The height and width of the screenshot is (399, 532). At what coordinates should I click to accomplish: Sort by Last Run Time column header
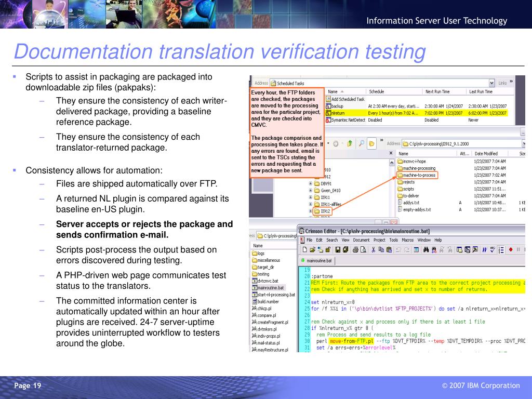click(x=490, y=91)
